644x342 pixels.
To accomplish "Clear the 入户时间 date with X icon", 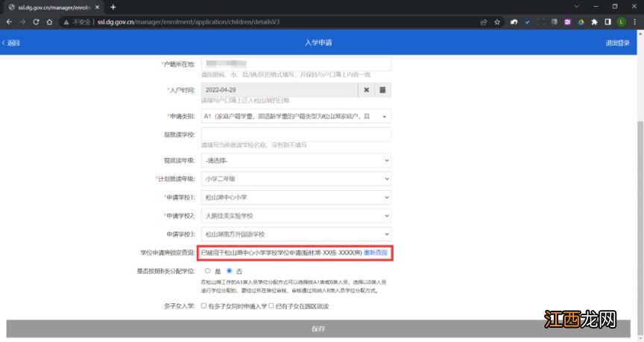I will [x=367, y=90].
